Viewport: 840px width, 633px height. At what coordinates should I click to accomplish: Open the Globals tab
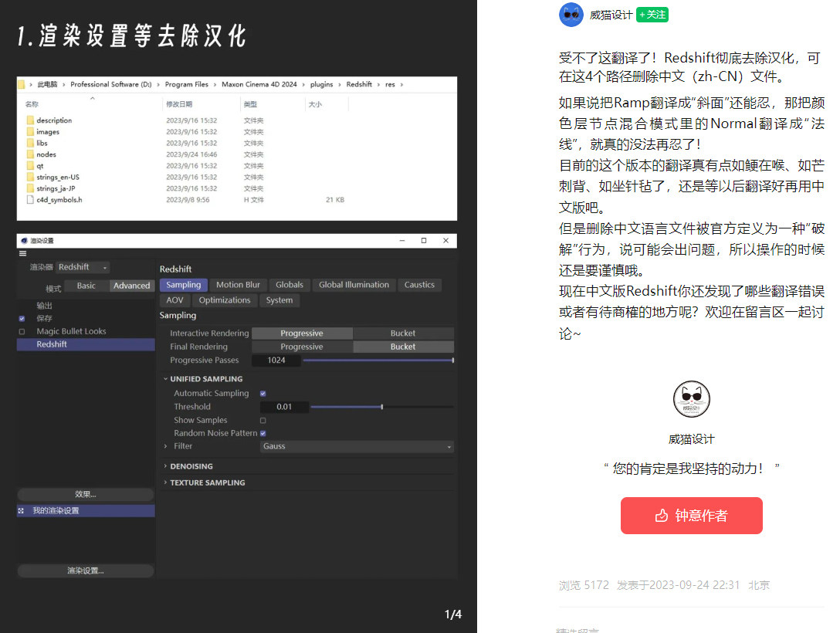pos(290,285)
